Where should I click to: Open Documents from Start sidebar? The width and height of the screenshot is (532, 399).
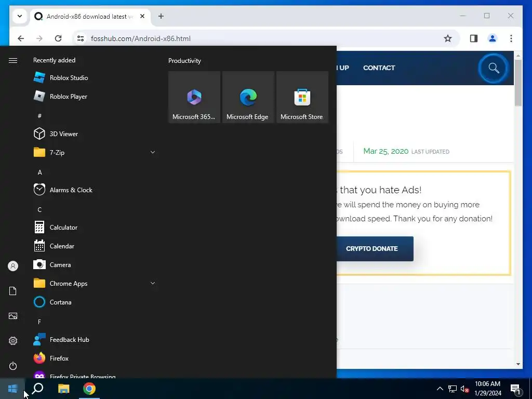coord(13,291)
